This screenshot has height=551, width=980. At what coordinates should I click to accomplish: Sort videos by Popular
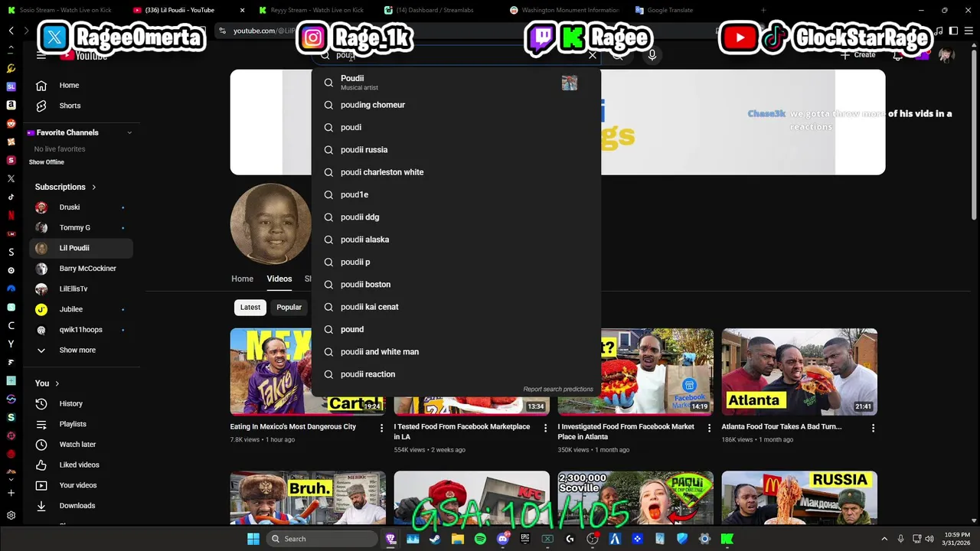[289, 307]
